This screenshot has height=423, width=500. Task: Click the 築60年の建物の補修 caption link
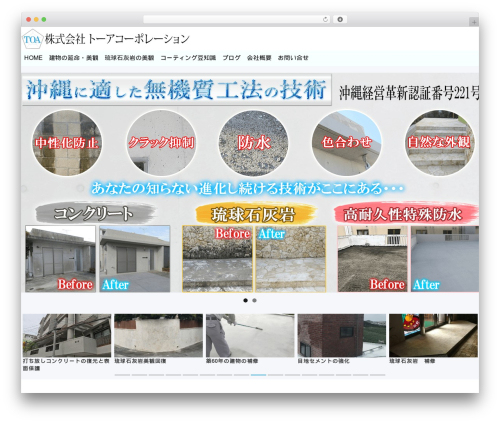point(232,361)
